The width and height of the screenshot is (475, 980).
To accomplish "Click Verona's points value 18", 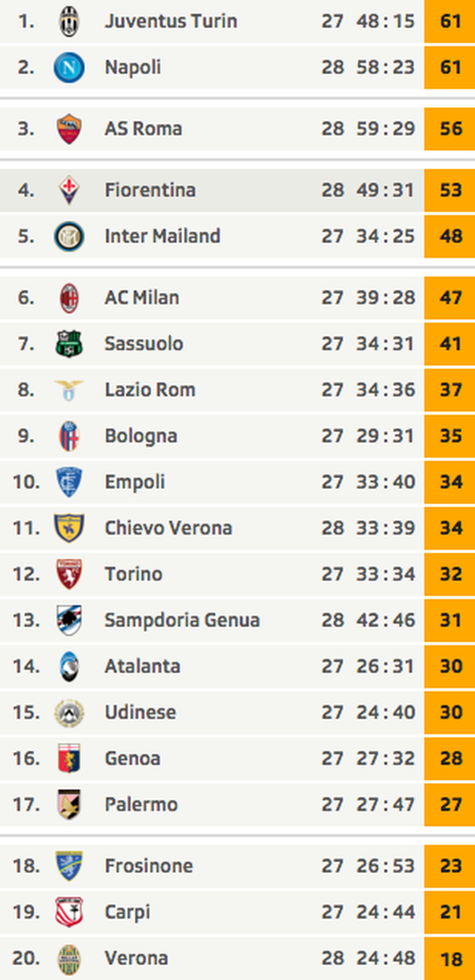I will [x=450, y=959].
